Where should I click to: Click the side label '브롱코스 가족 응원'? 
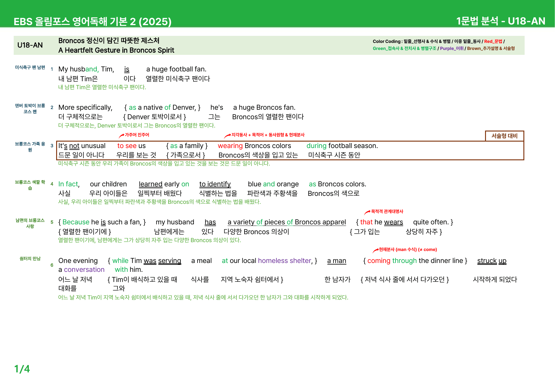pos(30,147)
